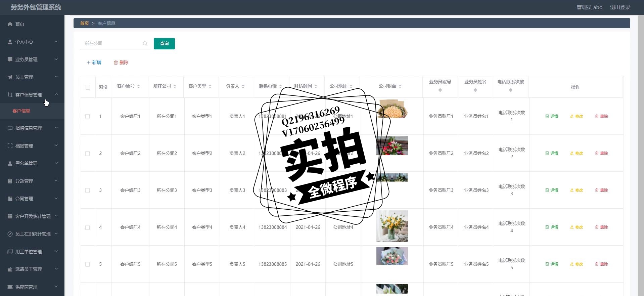The height and width of the screenshot is (296, 644).
Task: Click the grid icon for 客户开发统计管理
Action: pos(10,216)
